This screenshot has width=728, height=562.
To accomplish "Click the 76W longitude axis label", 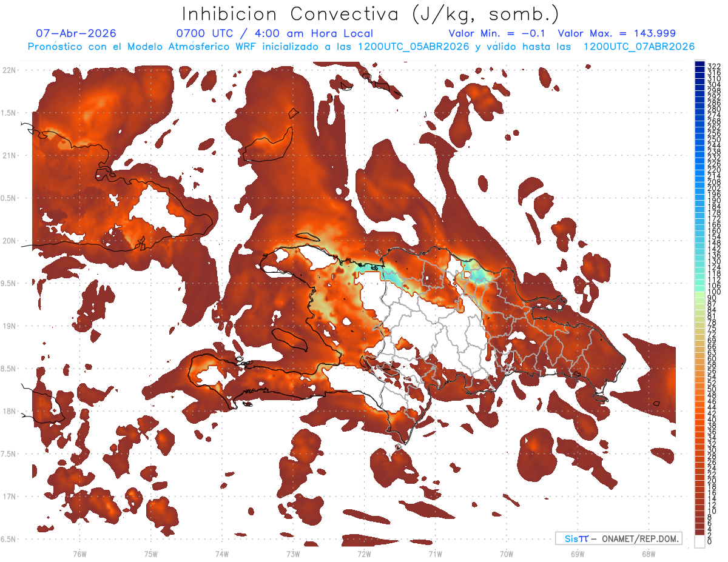I will tap(79, 554).
